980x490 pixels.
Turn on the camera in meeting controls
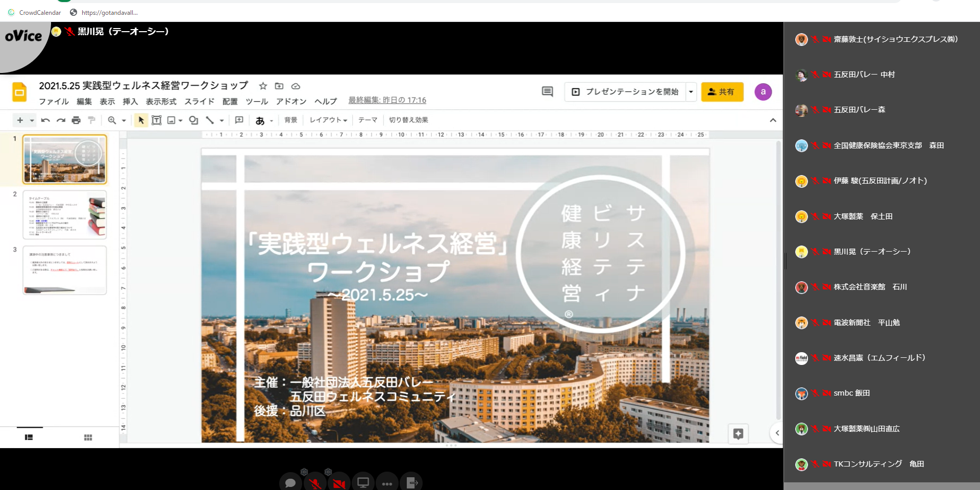coord(339,482)
